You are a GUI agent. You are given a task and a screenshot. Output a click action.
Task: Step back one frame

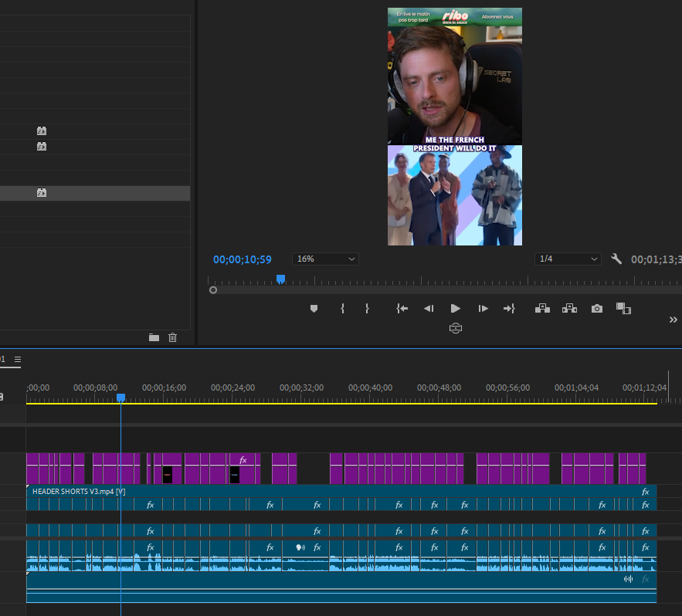pos(429,309)
